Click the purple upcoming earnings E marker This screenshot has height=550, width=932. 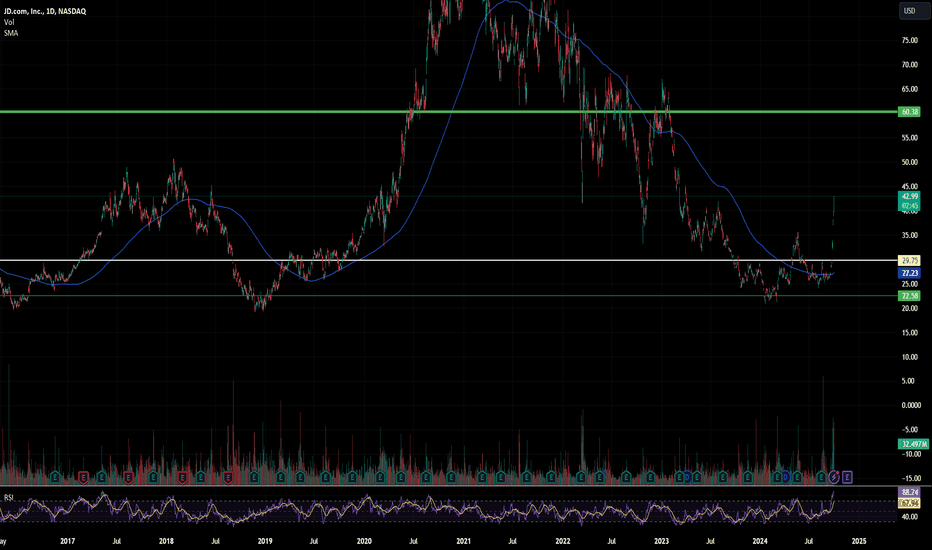click(x=847, y=477)
